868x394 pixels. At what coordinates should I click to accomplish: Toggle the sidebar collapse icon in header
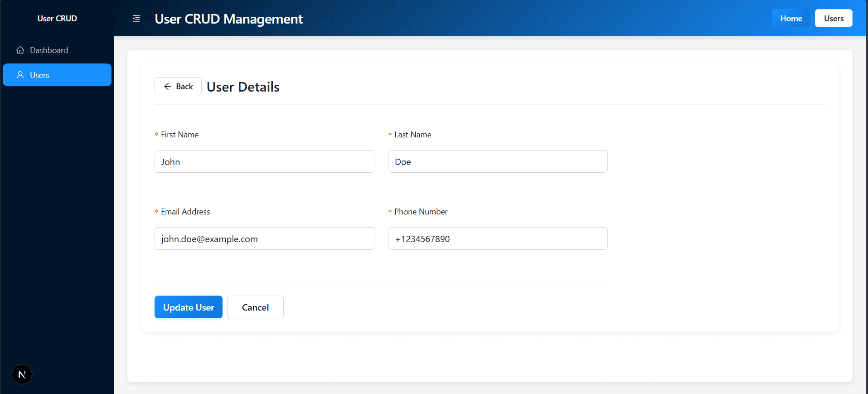click(x=136, y=19)
